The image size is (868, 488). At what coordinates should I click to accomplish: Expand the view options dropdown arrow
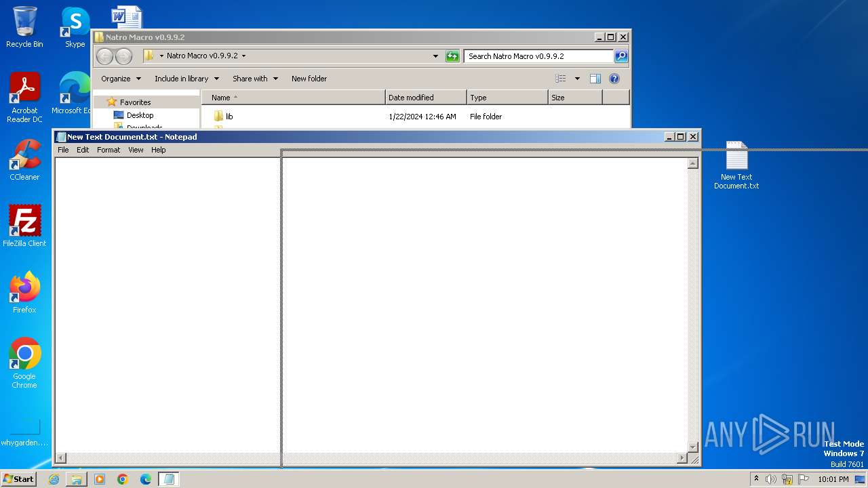577,79
